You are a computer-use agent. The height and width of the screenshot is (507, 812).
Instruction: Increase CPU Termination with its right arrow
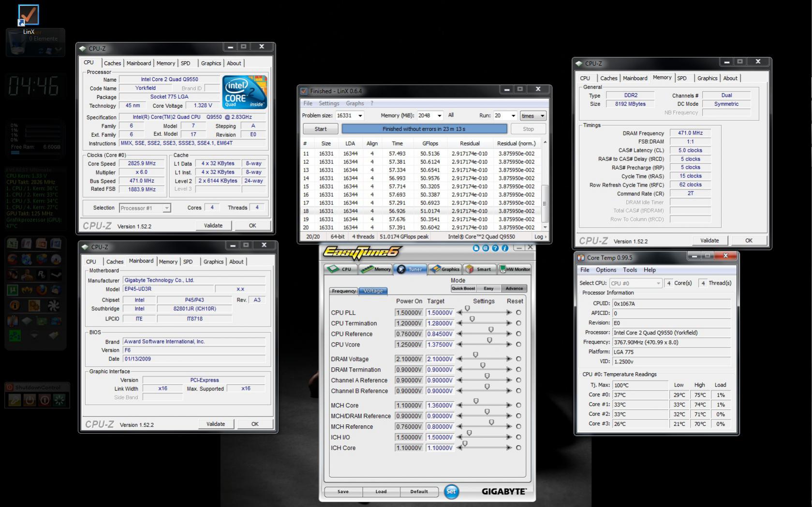coord(509,323)
